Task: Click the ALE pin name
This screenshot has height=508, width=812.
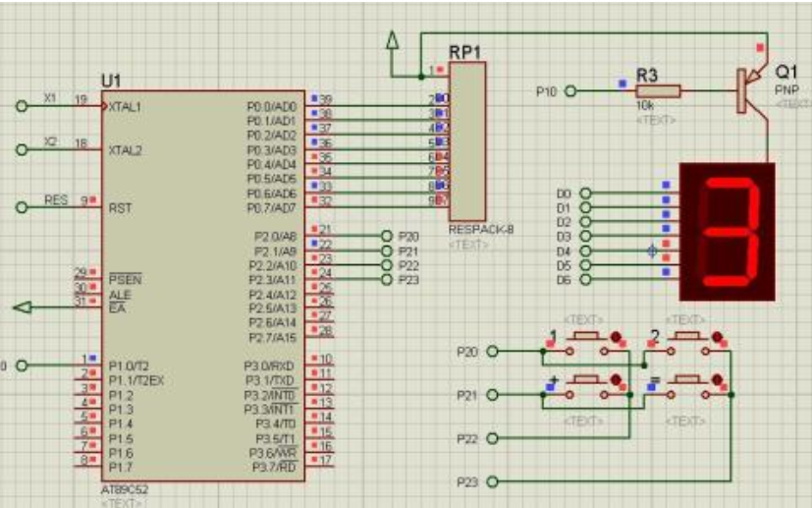Action: pos(120,295)
